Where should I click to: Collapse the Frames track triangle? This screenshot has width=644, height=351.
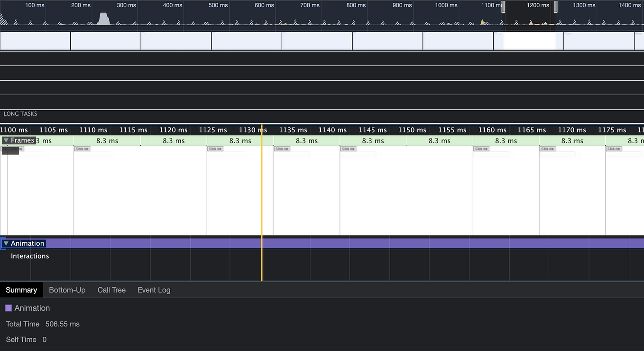coord(6,140)
